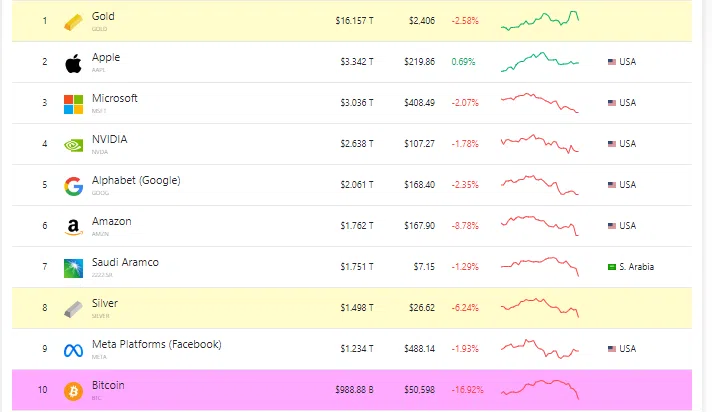View the Bitcoin price trend sparkline

pos(540,388)
